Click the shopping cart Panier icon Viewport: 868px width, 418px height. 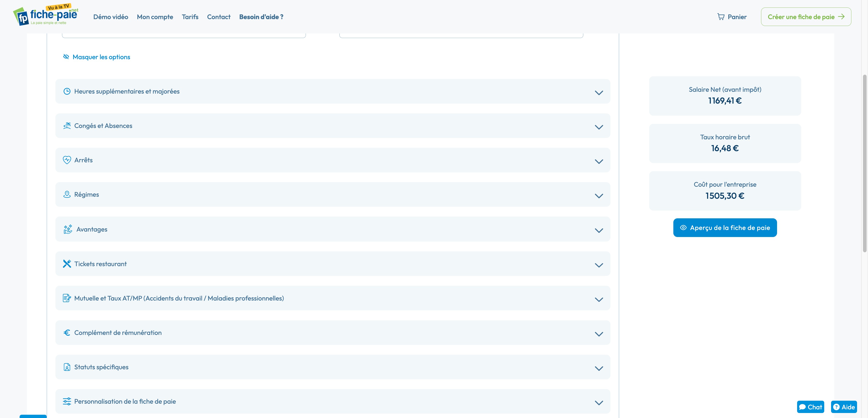721,17
